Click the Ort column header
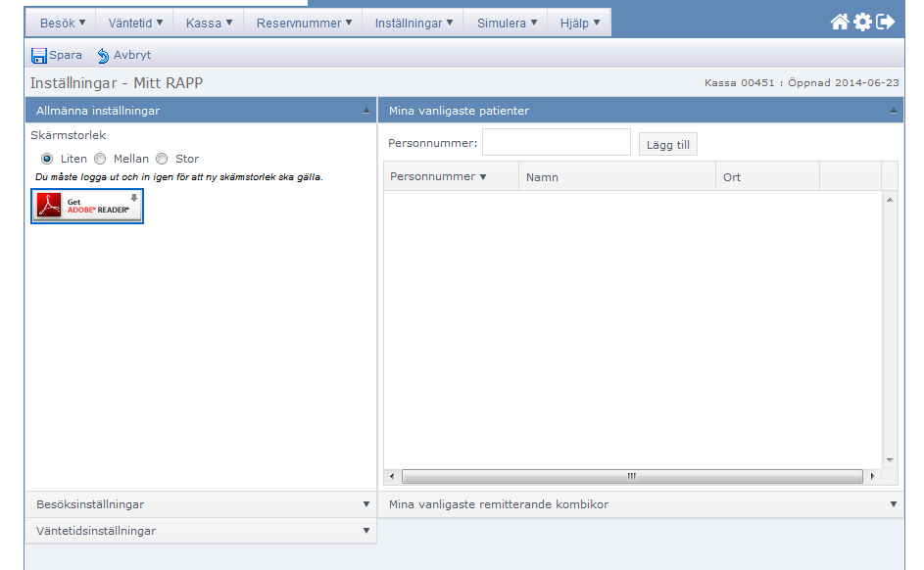The width and height of the screenshot is (924, 570). [x=767, y=176]
